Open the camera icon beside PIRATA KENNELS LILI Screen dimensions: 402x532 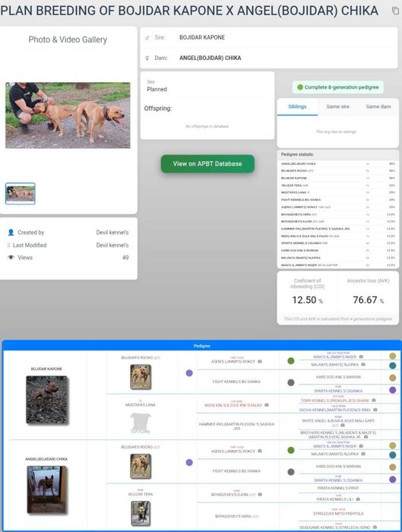358,499
